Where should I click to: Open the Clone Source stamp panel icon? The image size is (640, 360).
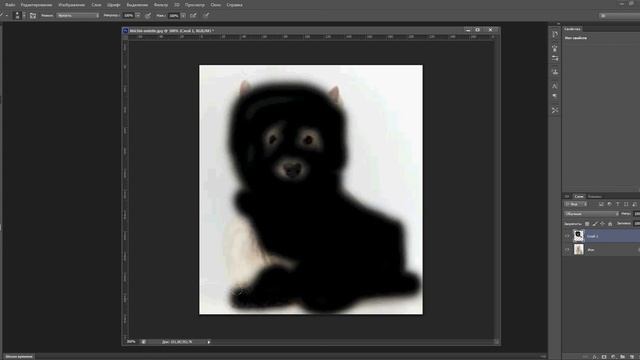coord(555,72)
